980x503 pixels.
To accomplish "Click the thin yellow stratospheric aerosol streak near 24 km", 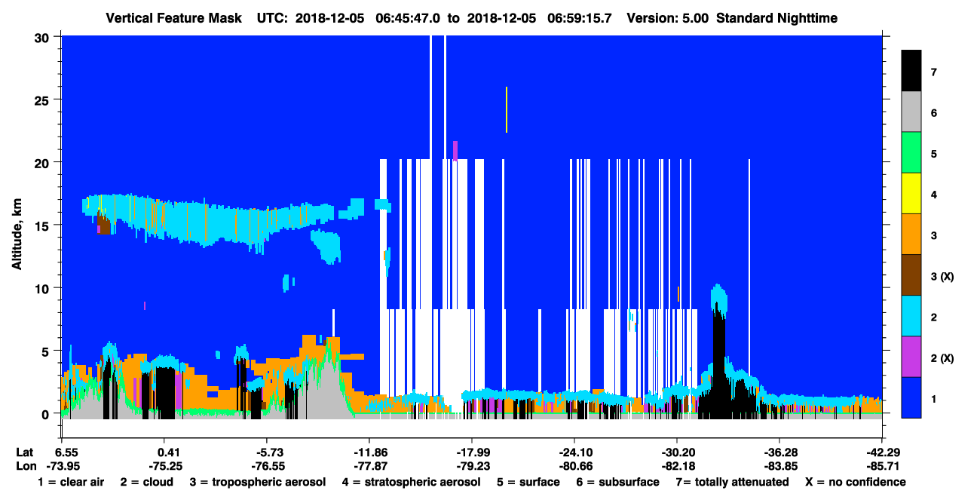I will coord(507,109).
